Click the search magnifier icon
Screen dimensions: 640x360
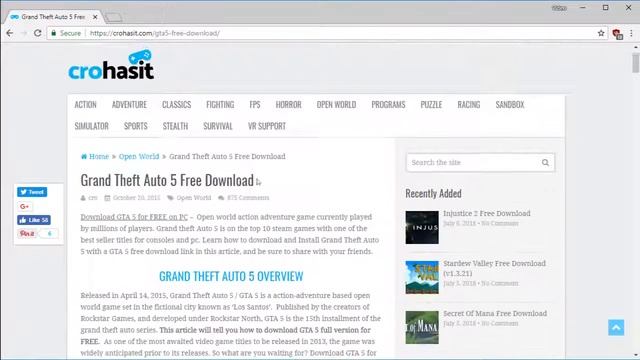coord(545,162)
